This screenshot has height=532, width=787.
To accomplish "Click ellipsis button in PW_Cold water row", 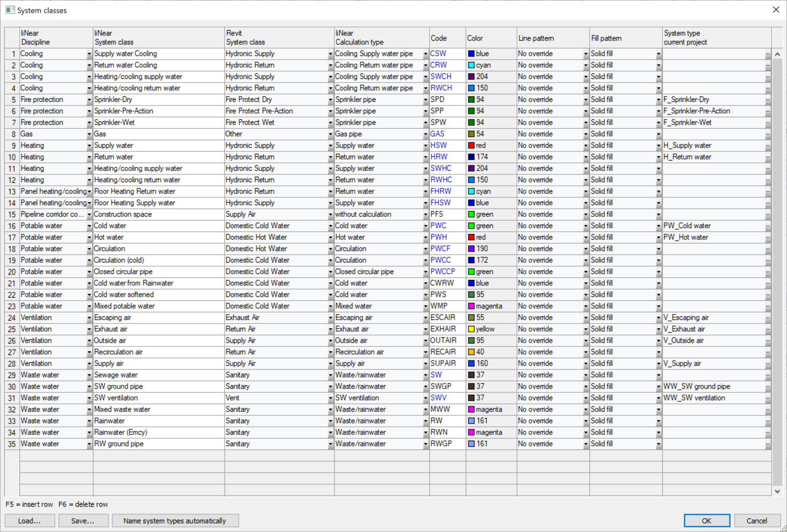I will click(x=767, y=226).
